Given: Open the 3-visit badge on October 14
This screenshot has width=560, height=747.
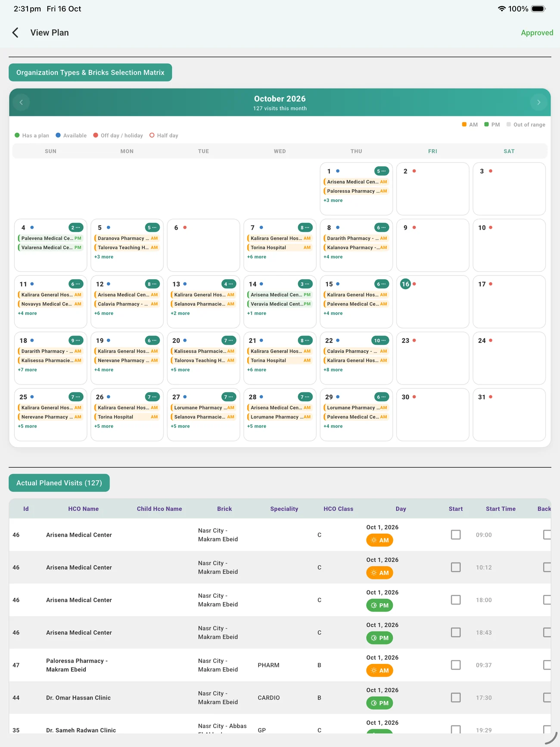Looking at the screenshot, I should click(x=305, y=284).
